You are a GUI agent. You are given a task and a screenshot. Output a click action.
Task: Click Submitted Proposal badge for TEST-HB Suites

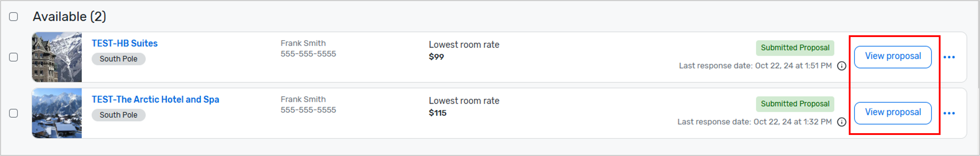[x=795, y=48]
